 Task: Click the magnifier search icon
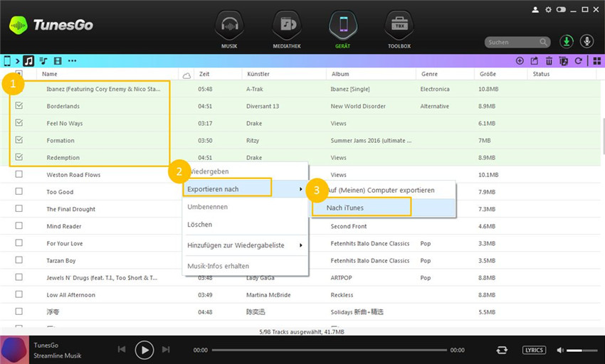(543, 42)
